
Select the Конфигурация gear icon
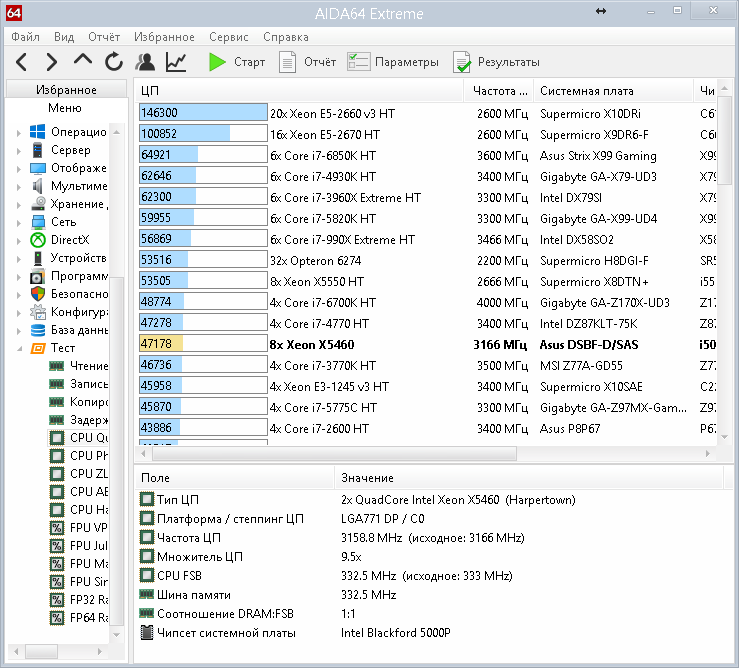pyautogui.click(x=38, y=312)
